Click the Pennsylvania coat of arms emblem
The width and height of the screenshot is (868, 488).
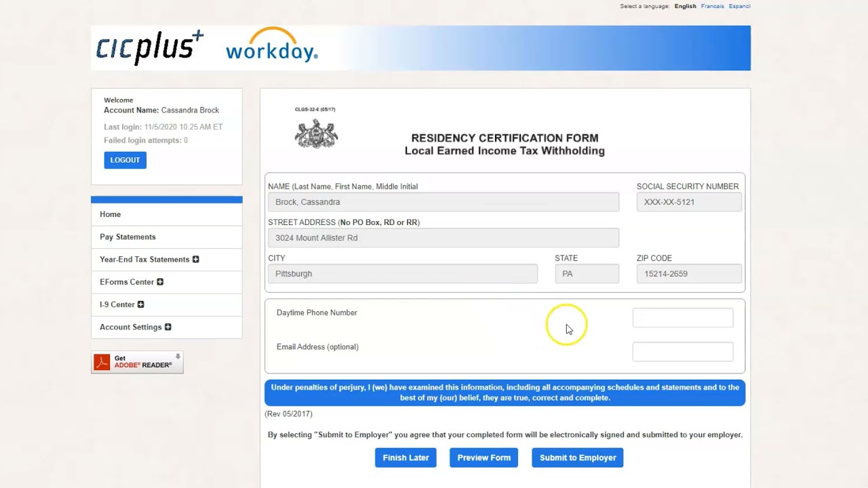(316, 134)
